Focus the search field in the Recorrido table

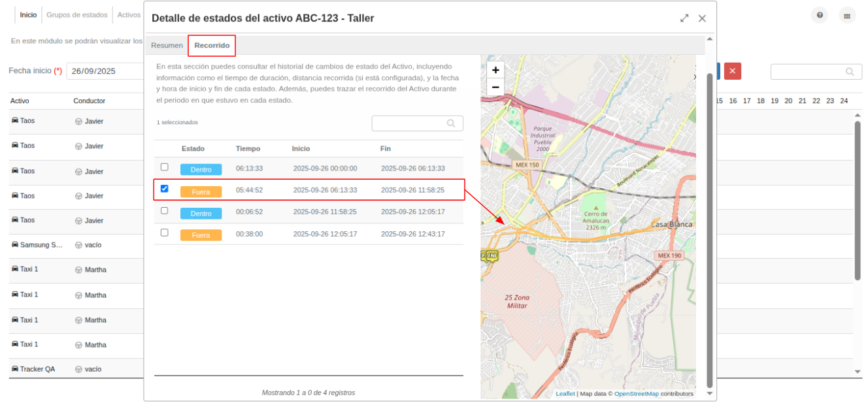click(x=417, y=123)
